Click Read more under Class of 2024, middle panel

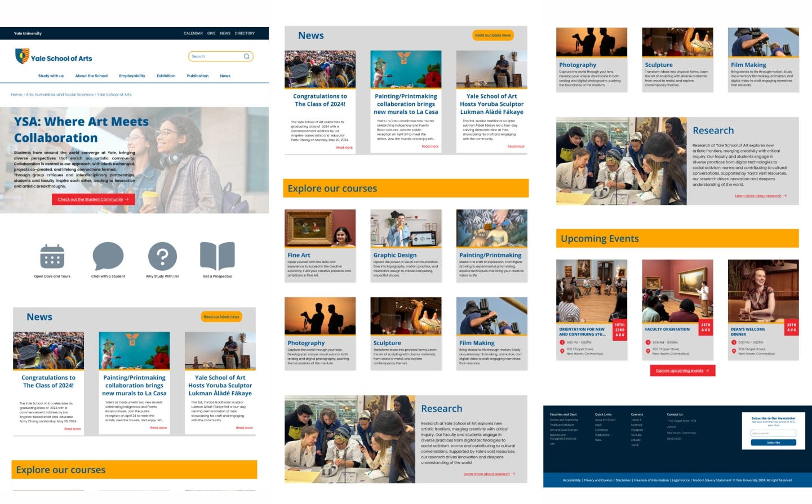(x=344, y=148)
